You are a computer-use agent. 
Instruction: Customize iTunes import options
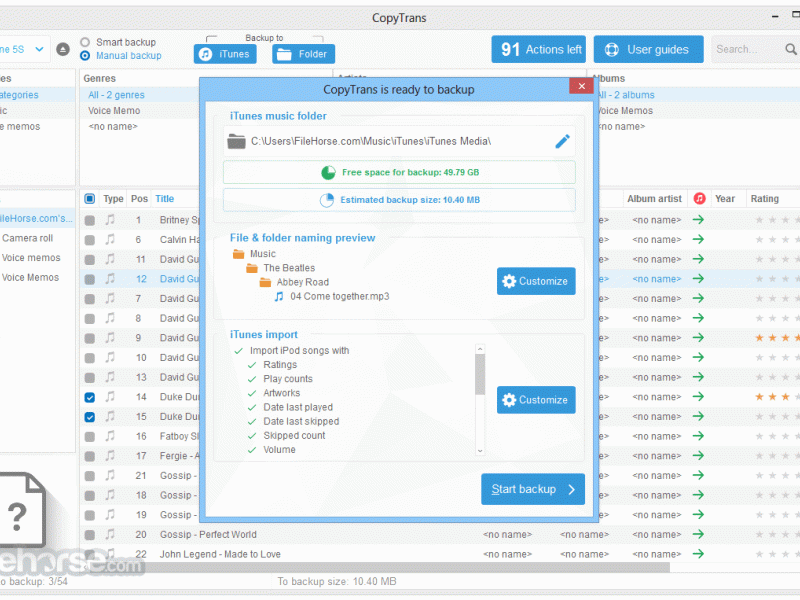[x=536, y=400]
